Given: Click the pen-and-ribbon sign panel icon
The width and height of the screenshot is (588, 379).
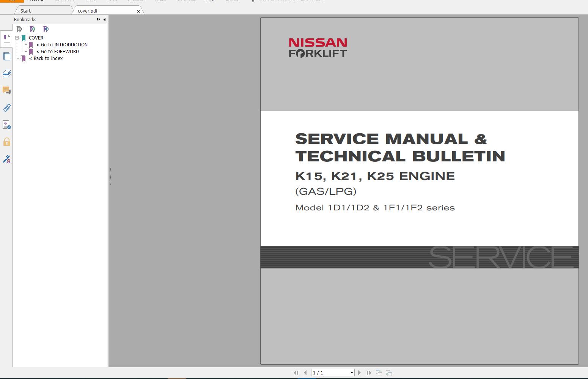Looking at the screenshot, I should coord(6,159).
